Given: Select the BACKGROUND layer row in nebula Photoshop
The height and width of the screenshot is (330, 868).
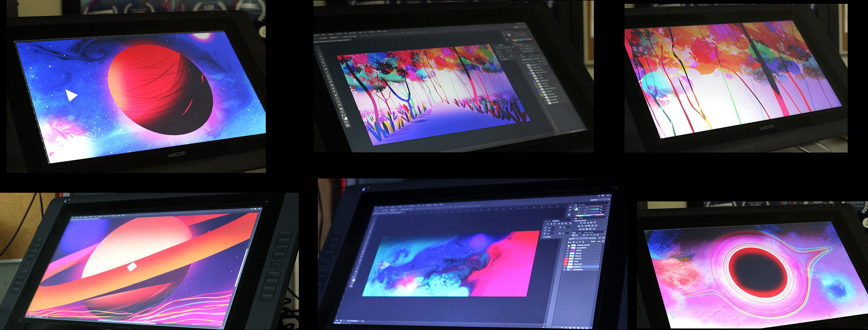Looking at the screenshot, I should pos(580,270).
